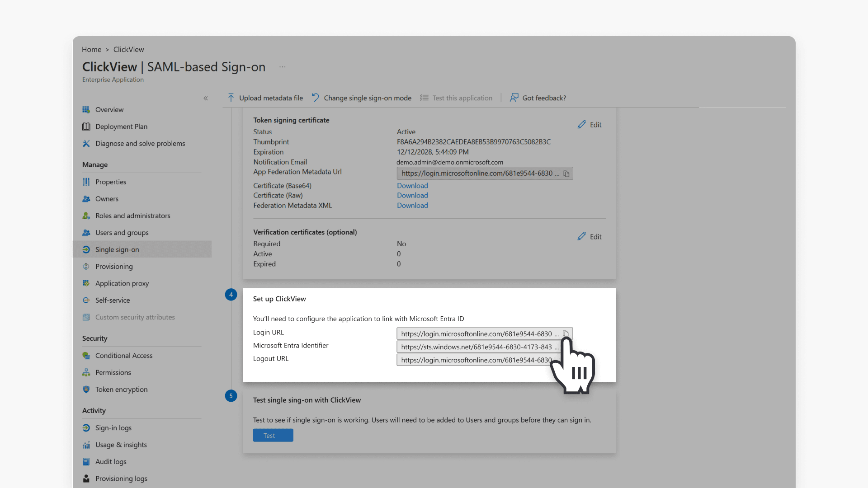This screenshot has height=488, width=868.
Task: Download Federation Metadata XML
Action: [x=412, y=206]
